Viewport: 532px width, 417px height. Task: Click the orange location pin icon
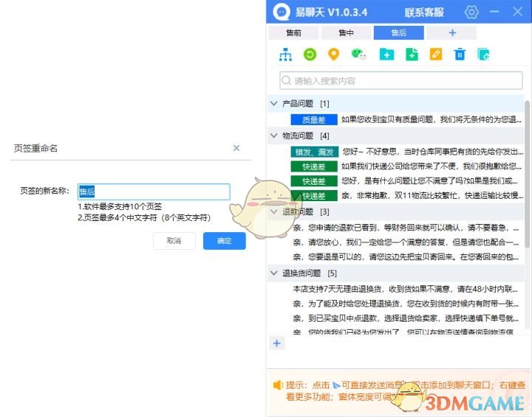[334, 55]
